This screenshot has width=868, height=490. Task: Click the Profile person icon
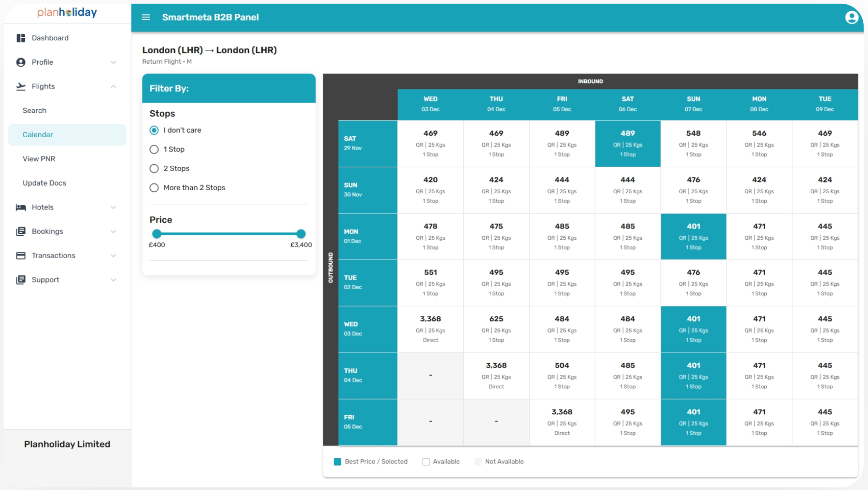(21, 62)
